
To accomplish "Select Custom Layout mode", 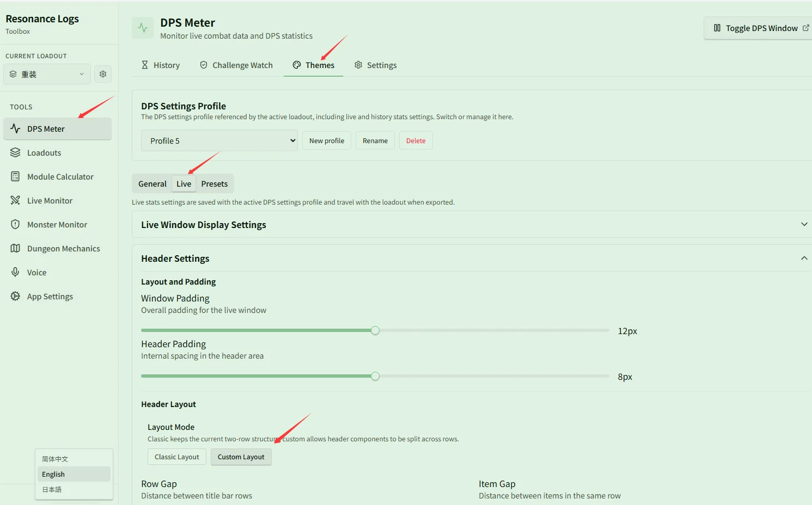I will click(x=241, y=457).
